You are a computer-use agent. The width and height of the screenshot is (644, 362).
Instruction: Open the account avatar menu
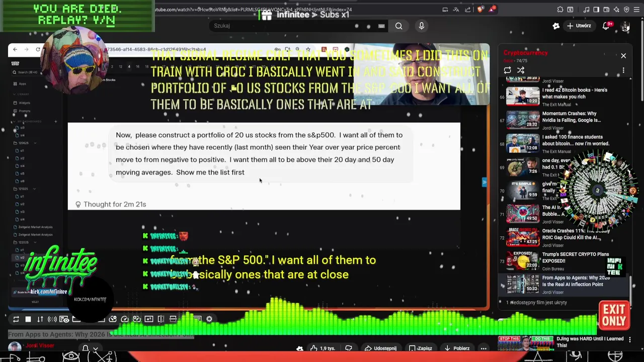coord(625,26)
